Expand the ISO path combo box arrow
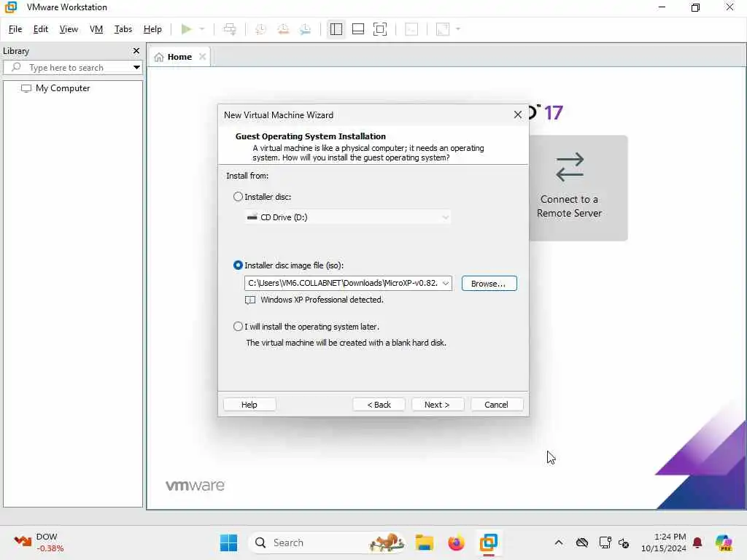 (x=446, y=284)
